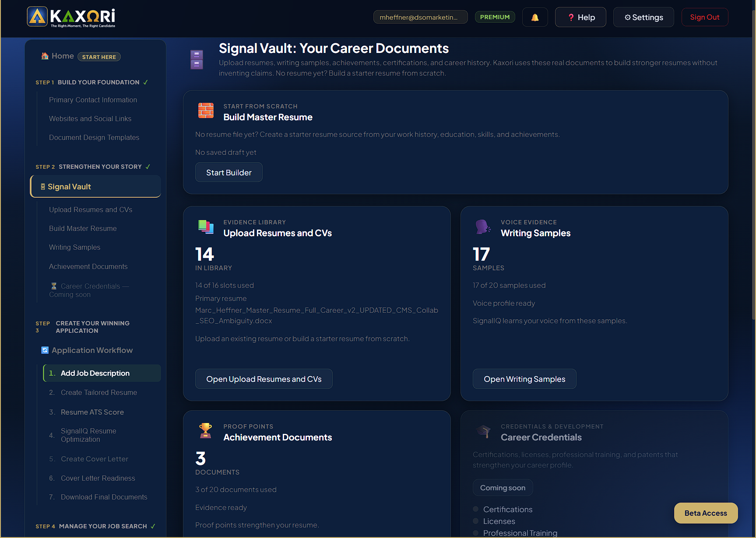The height and width of the screenshot is (538, 756).
Task: Open Websites and Social Links
Action: click(90, 119)
